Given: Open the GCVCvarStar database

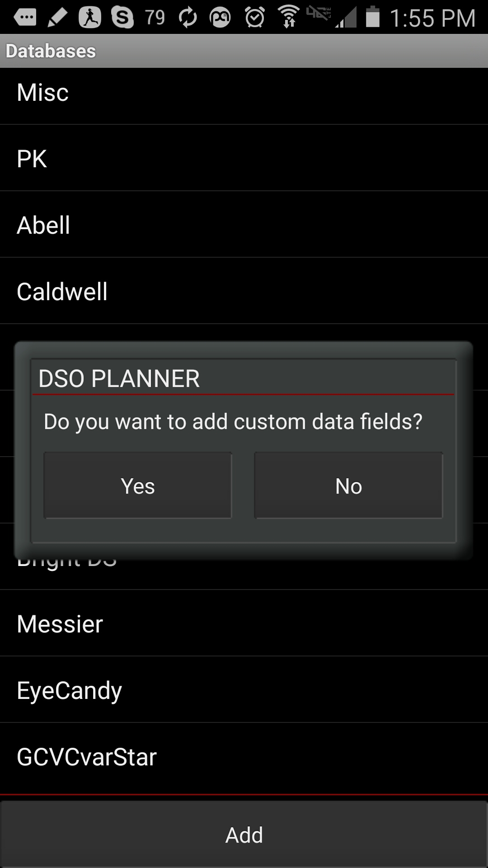Looking at the screenshot, I should coord(244,756).
